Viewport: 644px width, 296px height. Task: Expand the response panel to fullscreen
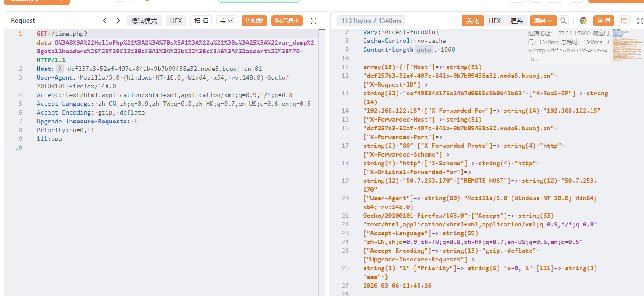click(640, 21)
